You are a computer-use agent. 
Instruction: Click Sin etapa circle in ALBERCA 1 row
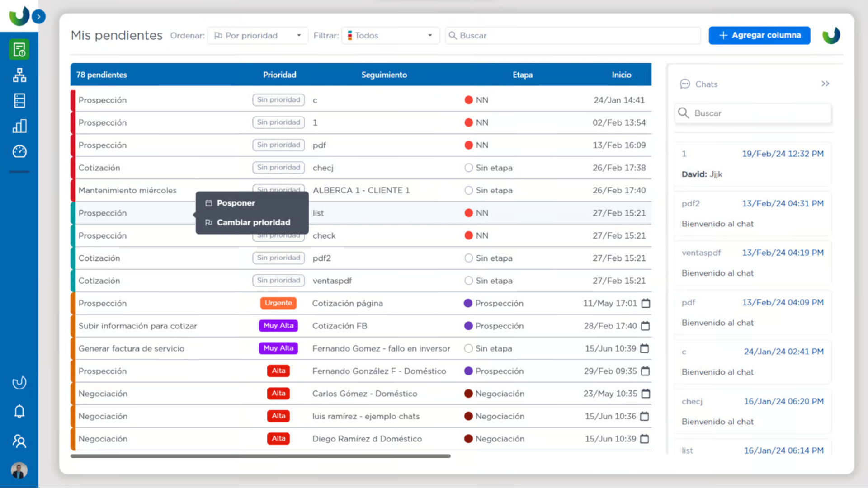click(469, 190)
